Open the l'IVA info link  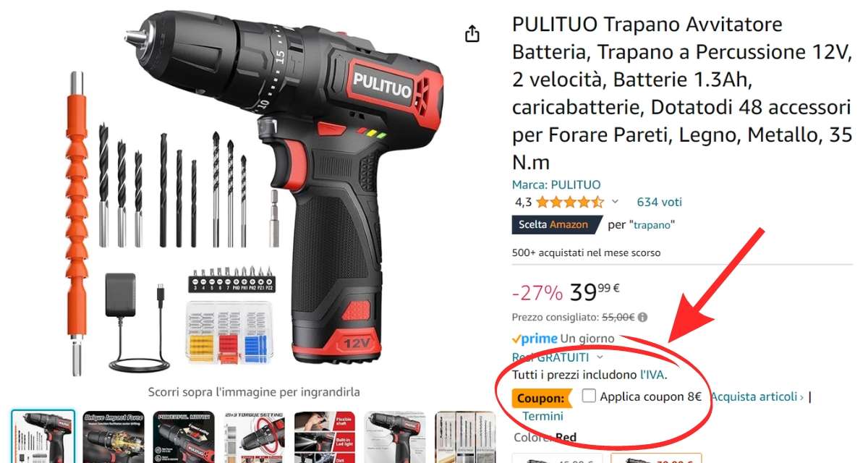coord(652,375)
